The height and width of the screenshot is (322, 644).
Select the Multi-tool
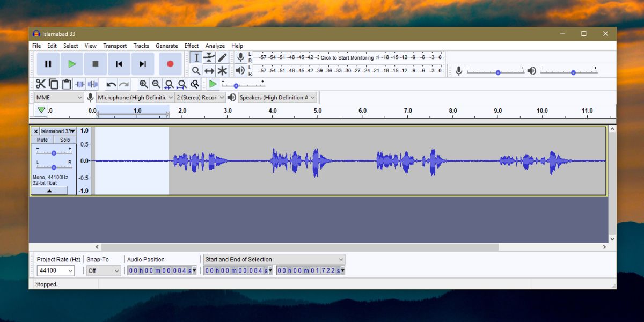click(x=222, y=70)
